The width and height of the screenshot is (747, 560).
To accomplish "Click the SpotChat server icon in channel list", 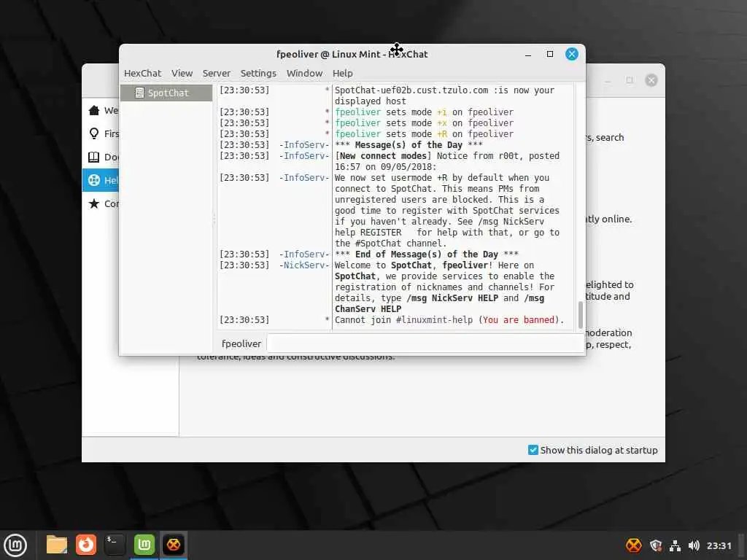I will tap(139, 93).
